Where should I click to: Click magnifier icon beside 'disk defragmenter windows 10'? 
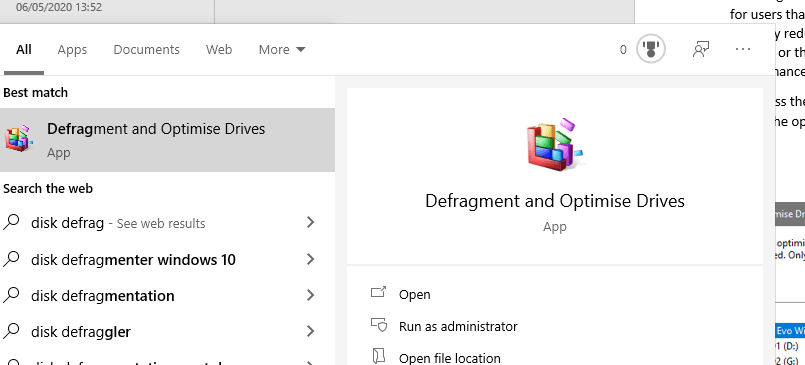[x=11, y=259]
